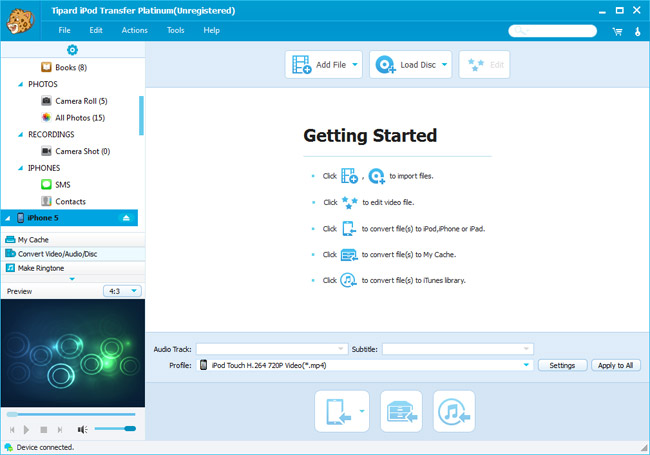
Task: Collapse the PHOTOS section
Action: pos(20,84)
